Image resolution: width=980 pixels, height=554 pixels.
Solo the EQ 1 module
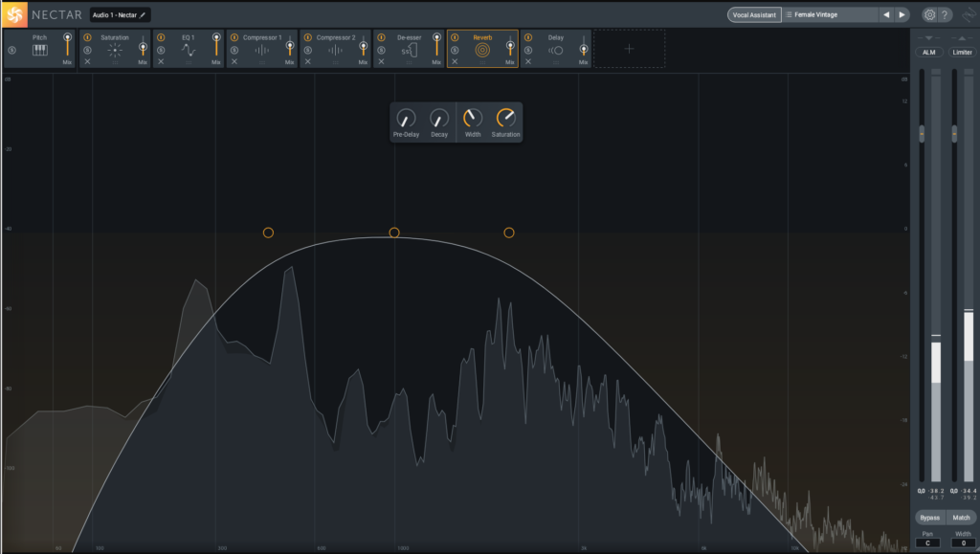tap(161, 50)
